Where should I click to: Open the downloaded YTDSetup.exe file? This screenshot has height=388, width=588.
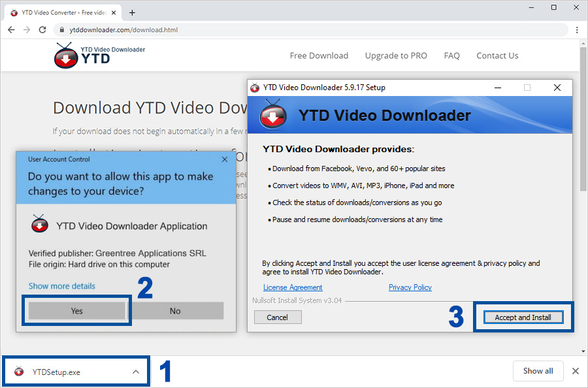(x=56, y=372)
